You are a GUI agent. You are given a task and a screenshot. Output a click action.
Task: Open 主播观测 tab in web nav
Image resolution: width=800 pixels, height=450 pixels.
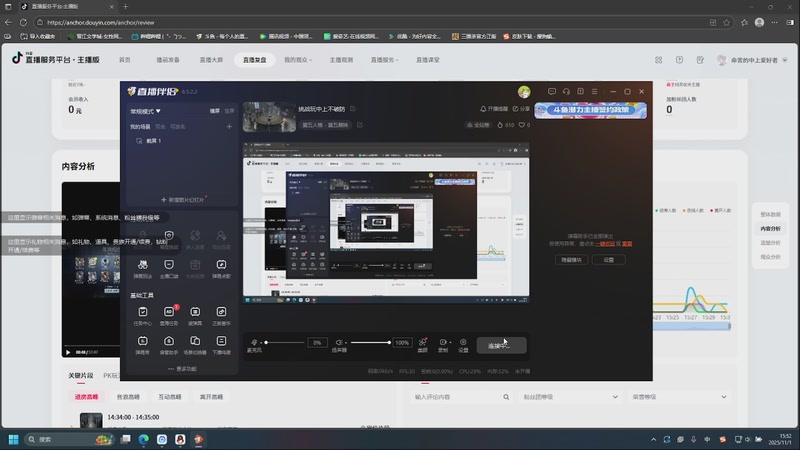(341, 60)
